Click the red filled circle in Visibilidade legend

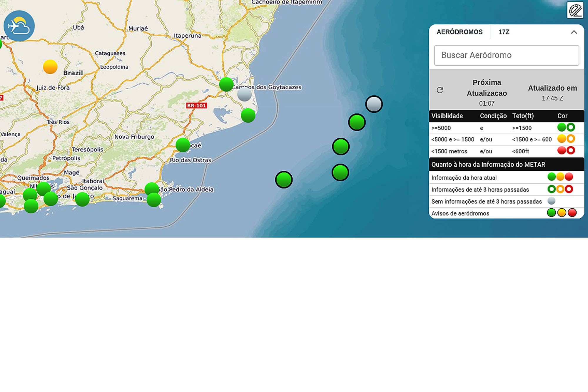pyautogui.click(x=561, y=150)
